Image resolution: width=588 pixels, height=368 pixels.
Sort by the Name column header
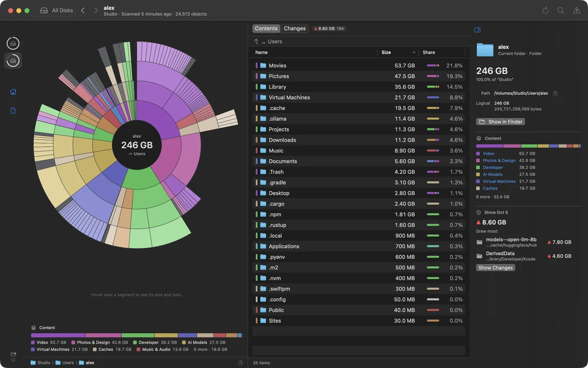click(261, 52)
